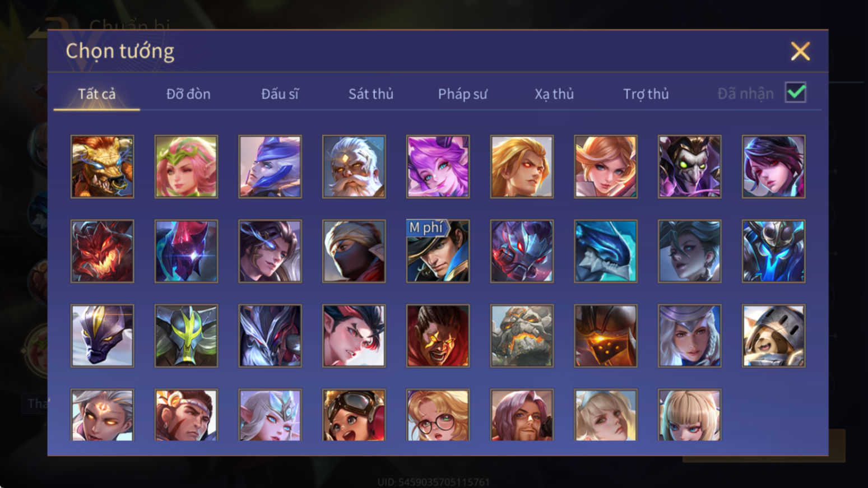
Task: Choose the hero tagged M phí
Action: coord(438,251)
